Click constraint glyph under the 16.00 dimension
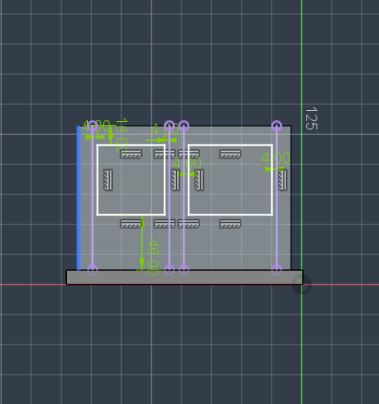The image size is (379, 404). coord(131,154)
